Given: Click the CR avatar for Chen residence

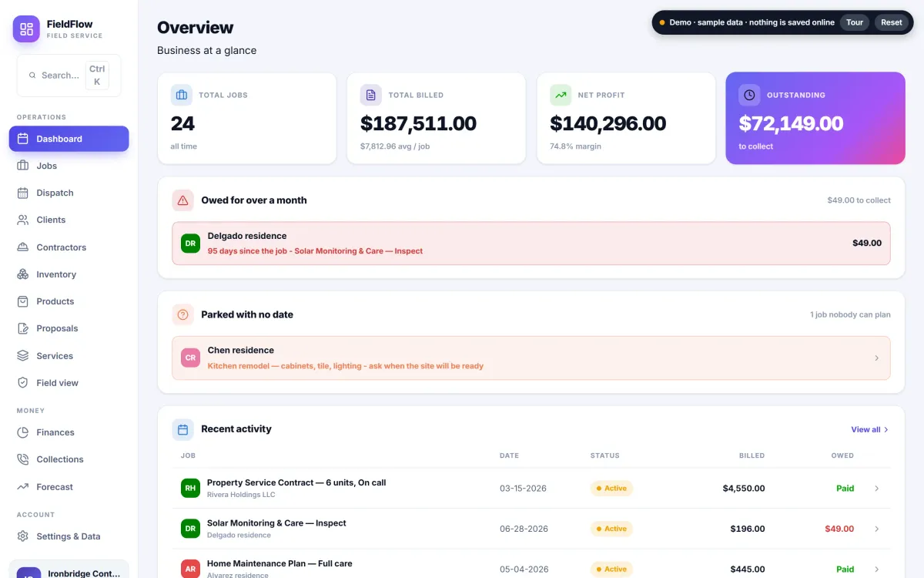Looking at the screenshot, I should (x=190, y=358).
